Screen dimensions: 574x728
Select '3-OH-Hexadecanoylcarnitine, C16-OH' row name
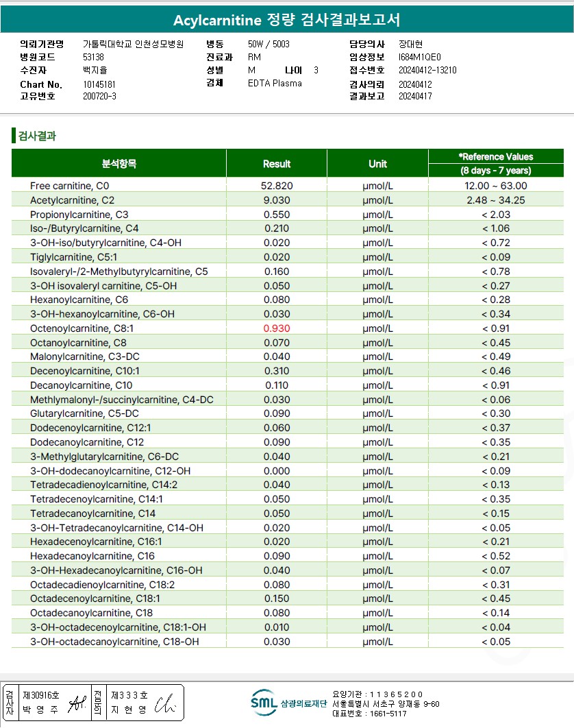click(116, 570)
